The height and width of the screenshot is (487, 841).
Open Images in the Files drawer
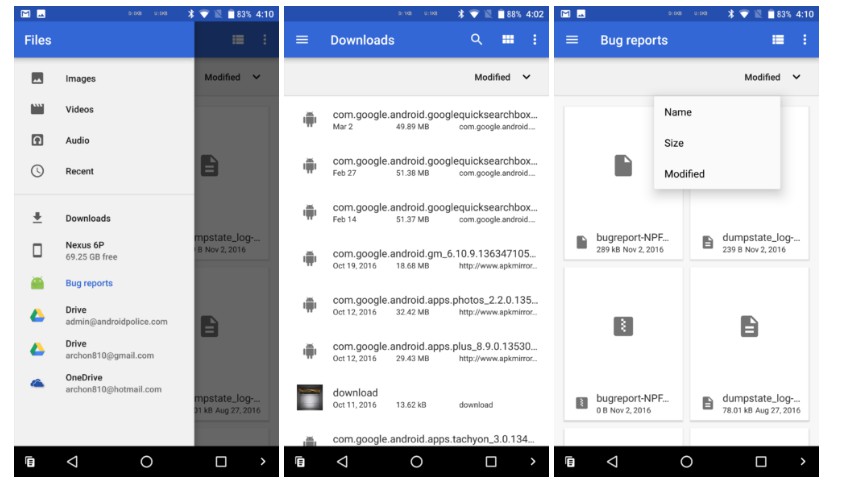[x=104, y=78]
